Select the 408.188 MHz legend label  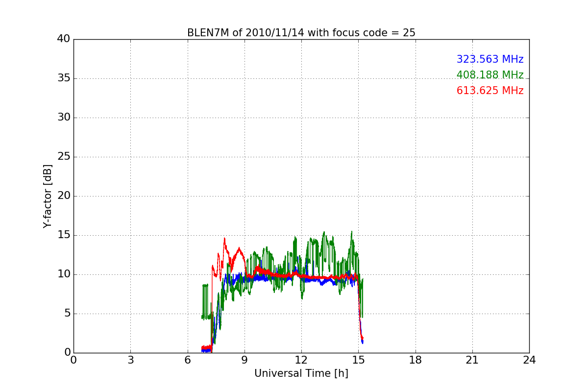pos(490,75)
